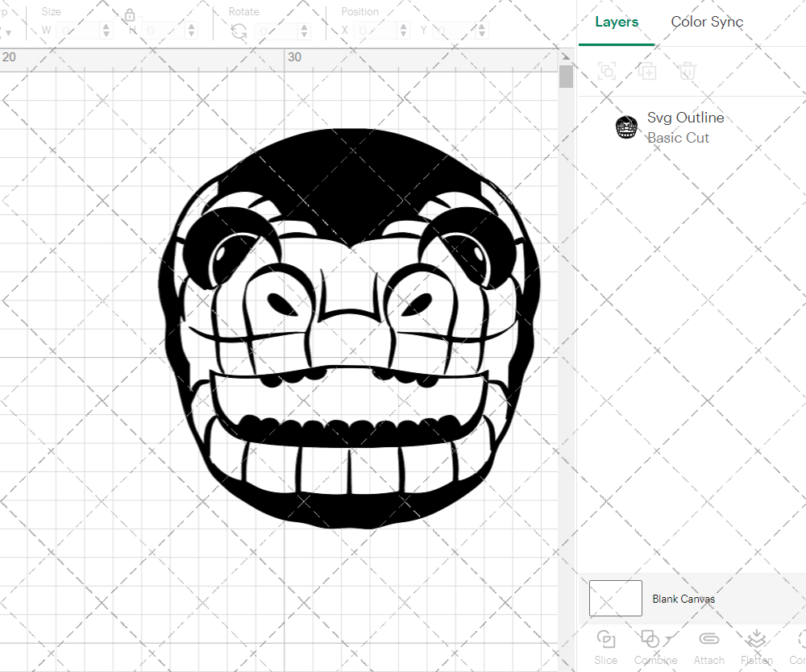Click the Attach tool
Viewport: 806px width, 672px height.
708,647
